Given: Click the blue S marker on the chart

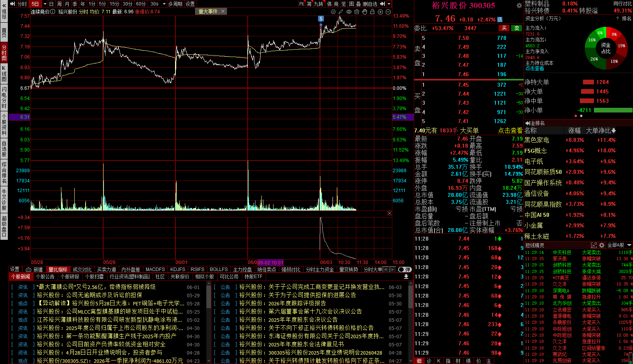Looking at the screenshot, I should tap(321, 19).
